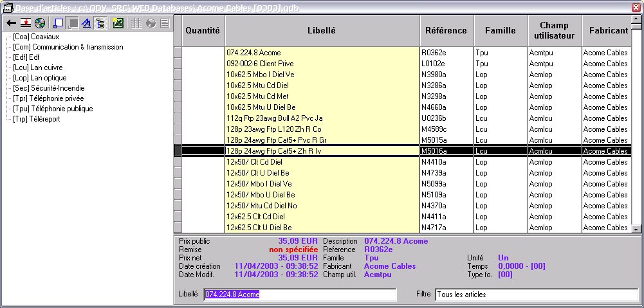Image resolution: width=644 pixels, height=308 pixels.
Task: Click the Libellé search text field
Action: pos(300,294)
